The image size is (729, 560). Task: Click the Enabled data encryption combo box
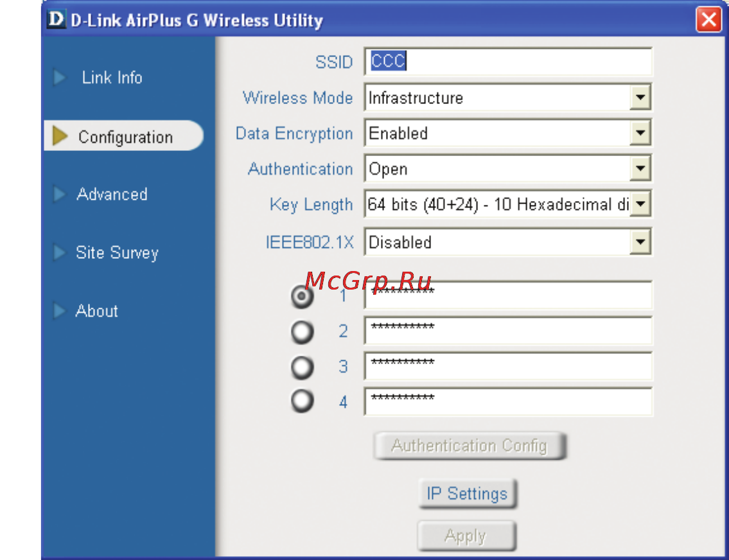[507, 133]
